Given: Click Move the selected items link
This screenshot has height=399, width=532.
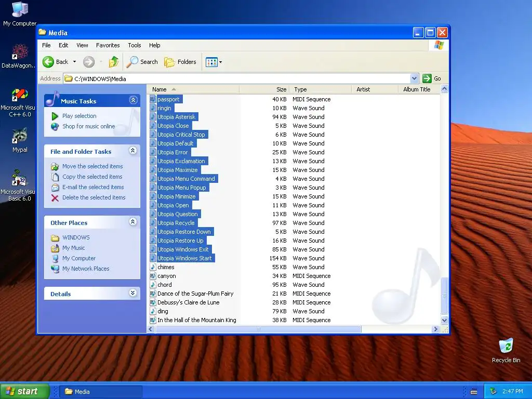Looking at the screenshot, I should point(92,166).
